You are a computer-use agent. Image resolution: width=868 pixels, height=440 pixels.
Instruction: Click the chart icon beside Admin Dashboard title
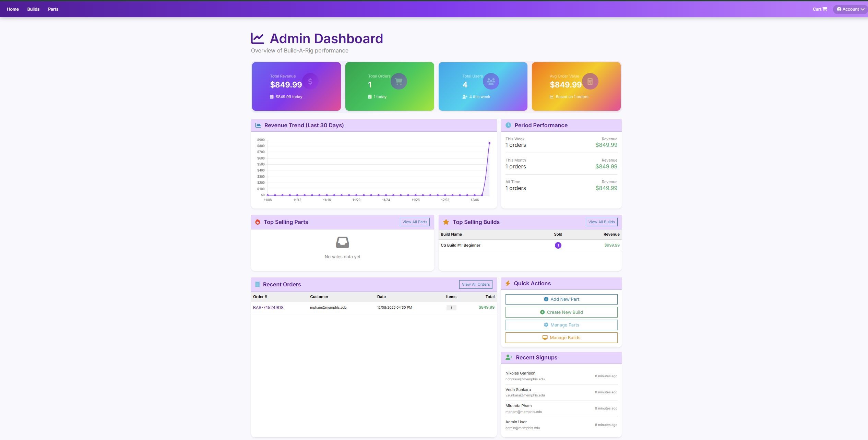click(257, 38)
